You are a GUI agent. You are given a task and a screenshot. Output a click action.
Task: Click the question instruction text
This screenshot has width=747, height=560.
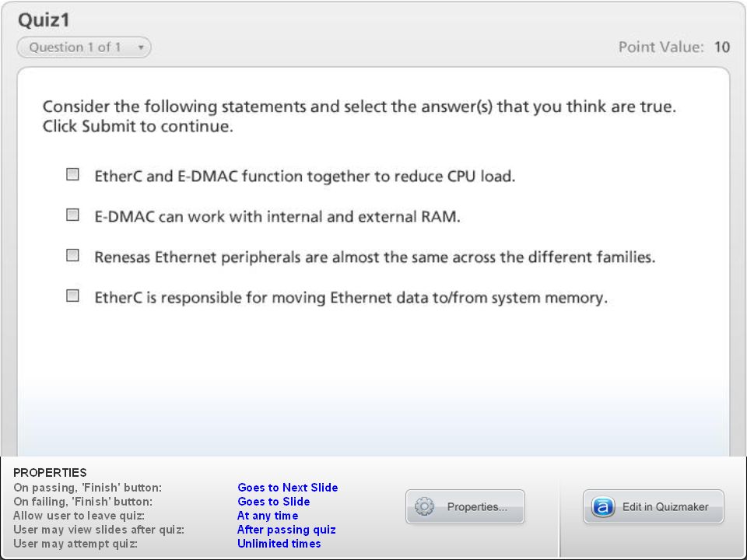[359, 116]
